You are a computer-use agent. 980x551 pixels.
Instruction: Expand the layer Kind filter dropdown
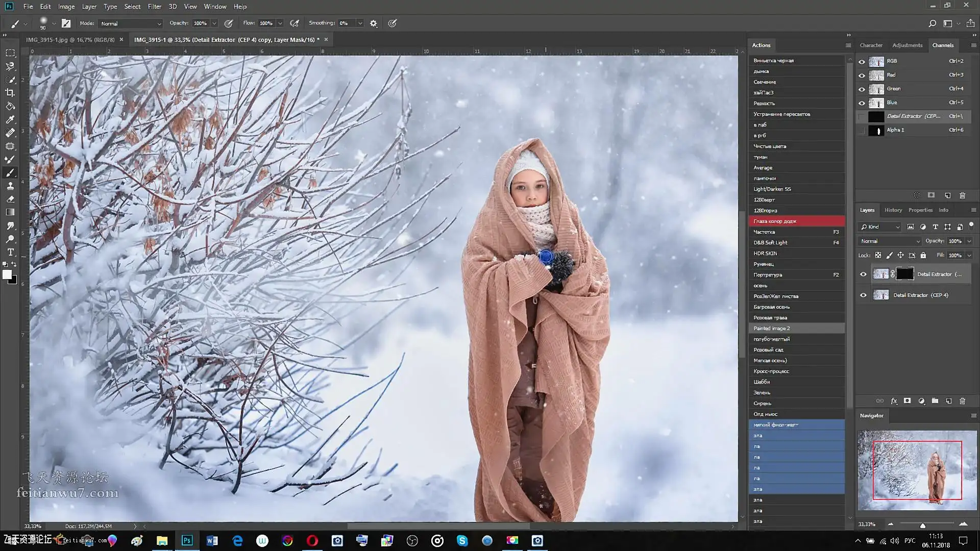click(880, 227)
